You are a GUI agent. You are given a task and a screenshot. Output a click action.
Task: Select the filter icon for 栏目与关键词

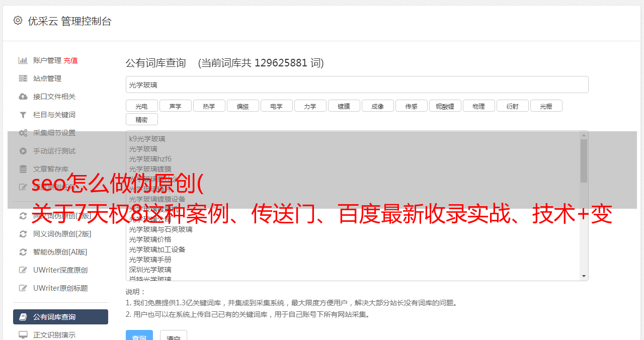coord(23,115)
